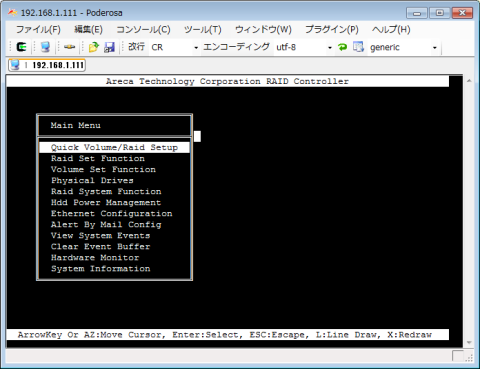480x369 pixels.
Task: Open the ヘルプ(H) menu
Action: 391,29
